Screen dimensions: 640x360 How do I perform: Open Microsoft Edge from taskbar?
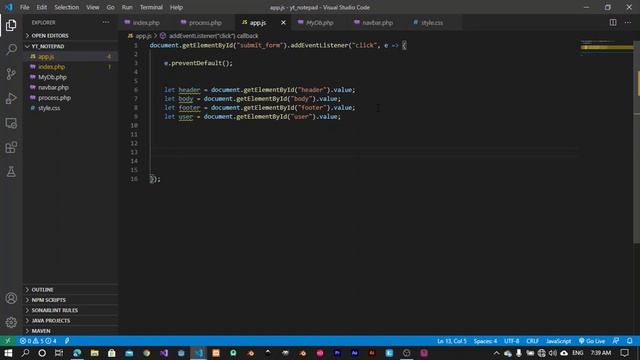point(77,353)
